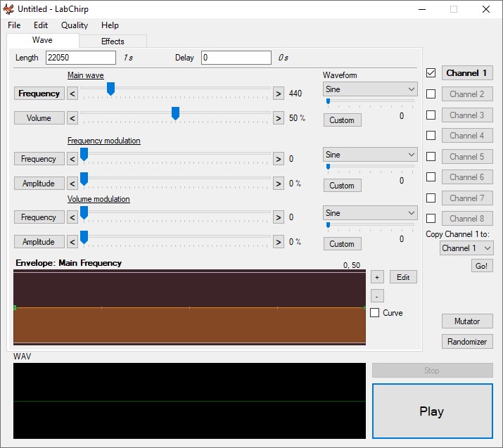Toggle the Curve checkbox
503x448 pixels.
[x=375, y=313]
